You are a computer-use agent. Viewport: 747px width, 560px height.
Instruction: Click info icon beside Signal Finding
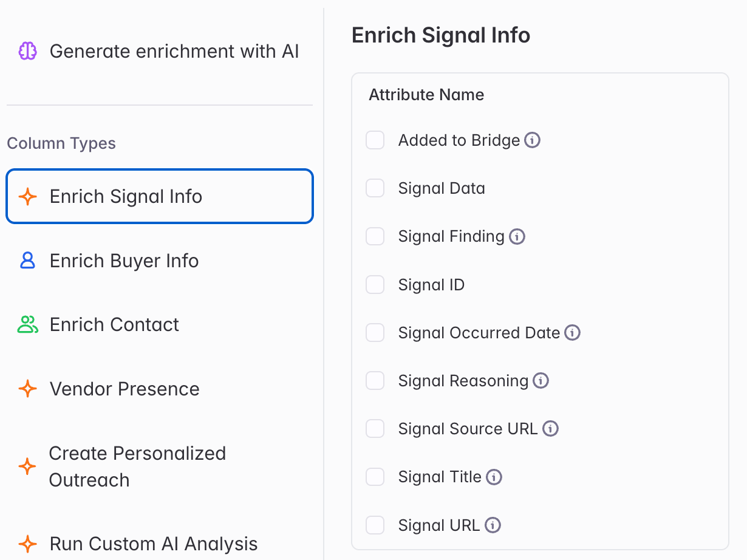point(517,236)
